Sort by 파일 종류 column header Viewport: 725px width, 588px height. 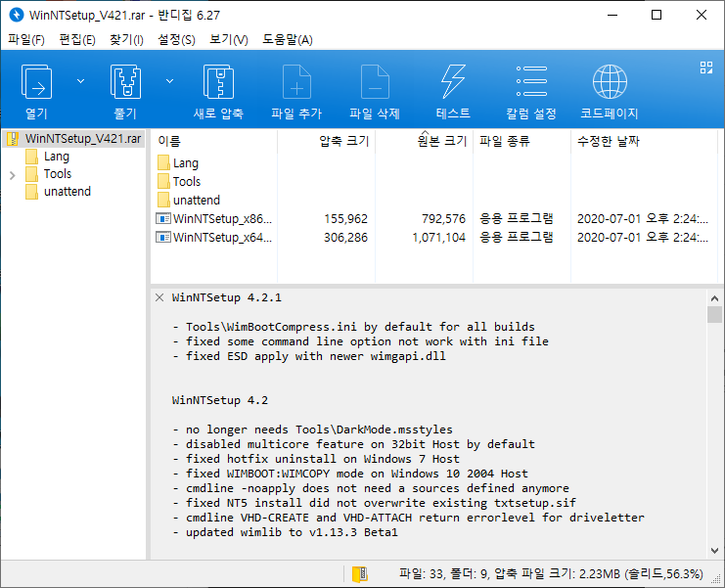522,141
